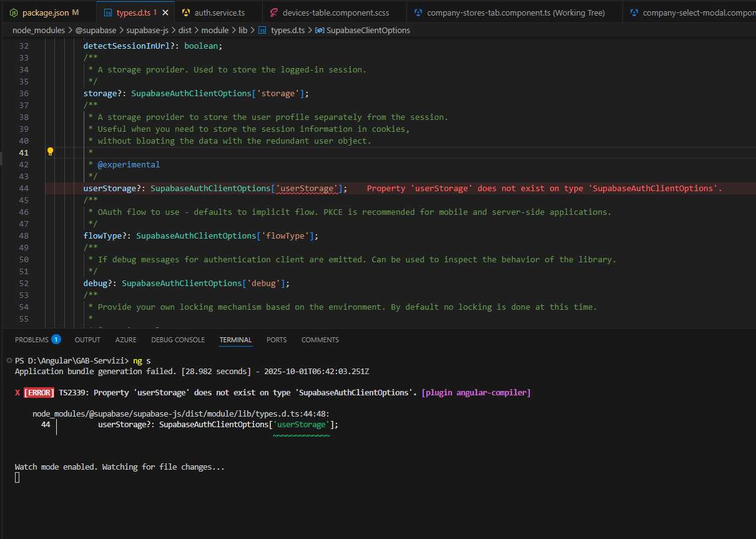This screenshot has width=756, height=539.
Task: Click the package.json tab file icon
Action: tap(14, 12)
